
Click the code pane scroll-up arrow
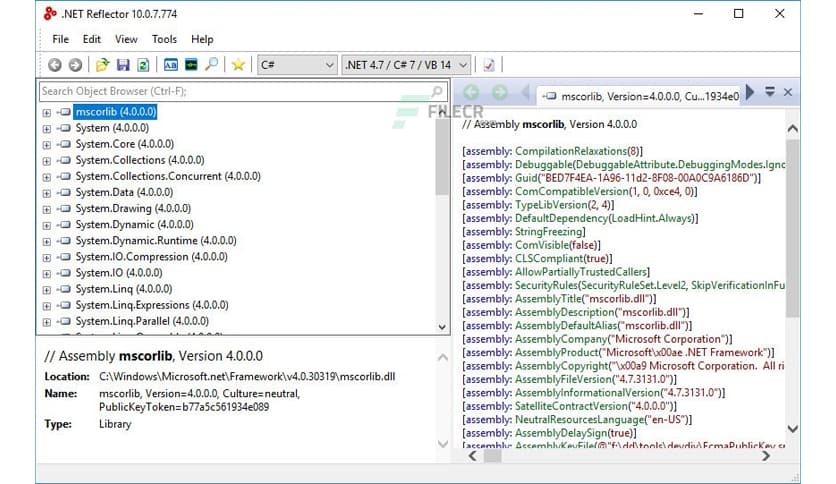[x=792, y=128]
